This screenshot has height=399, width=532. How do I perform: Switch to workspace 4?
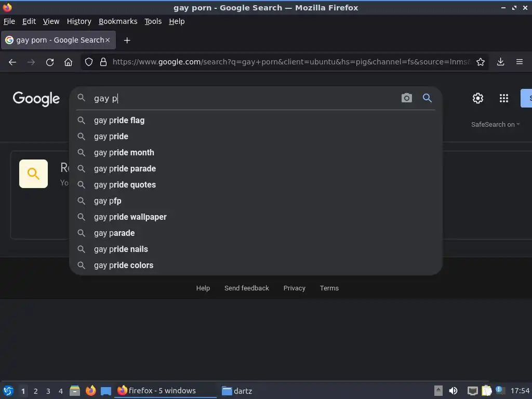point(61,391)
